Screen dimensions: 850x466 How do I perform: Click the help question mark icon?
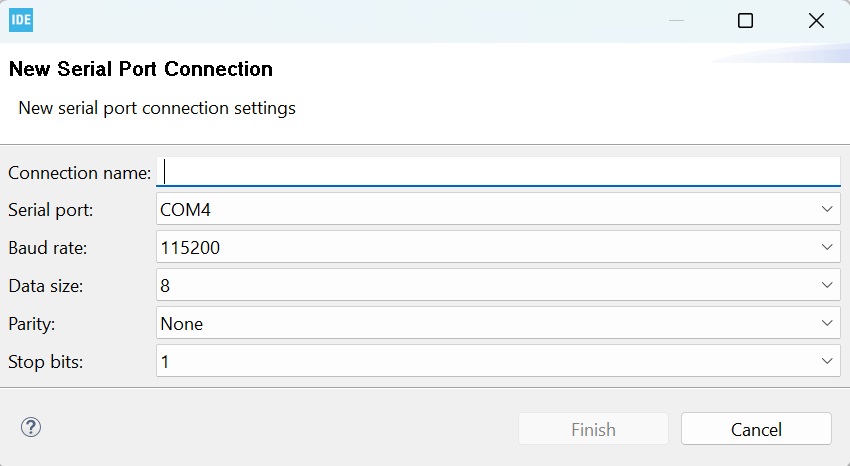(31, 428)
